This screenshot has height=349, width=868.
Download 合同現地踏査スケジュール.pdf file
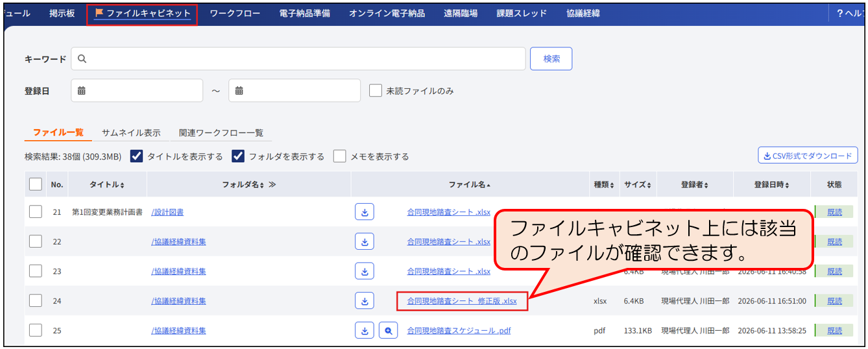[x=365, y=331]
